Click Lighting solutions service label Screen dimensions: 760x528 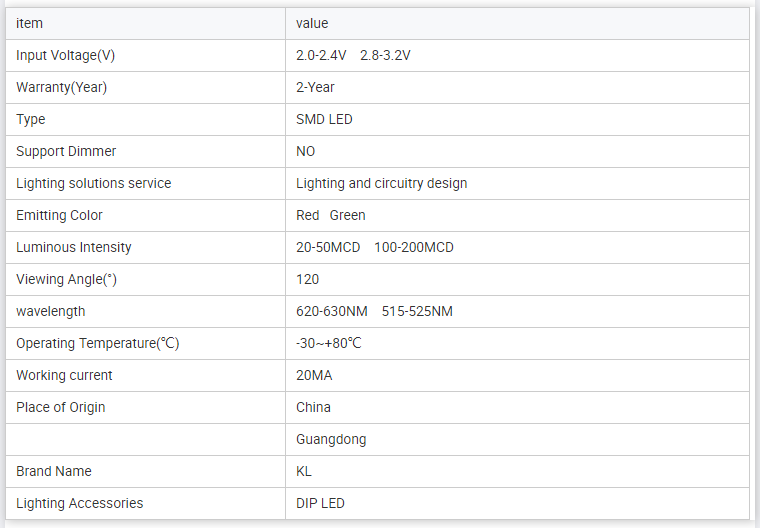click(93, 183)
